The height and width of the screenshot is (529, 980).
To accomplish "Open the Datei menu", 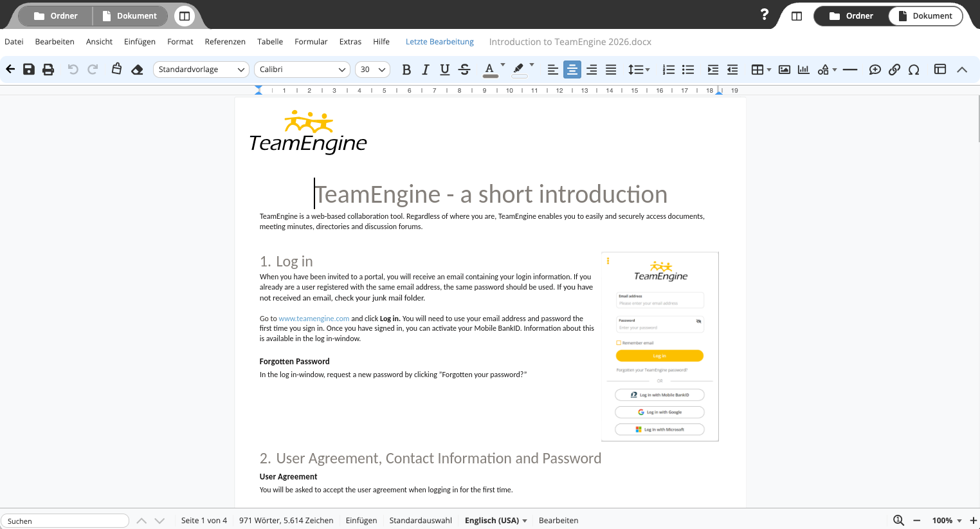I will 14,42.
